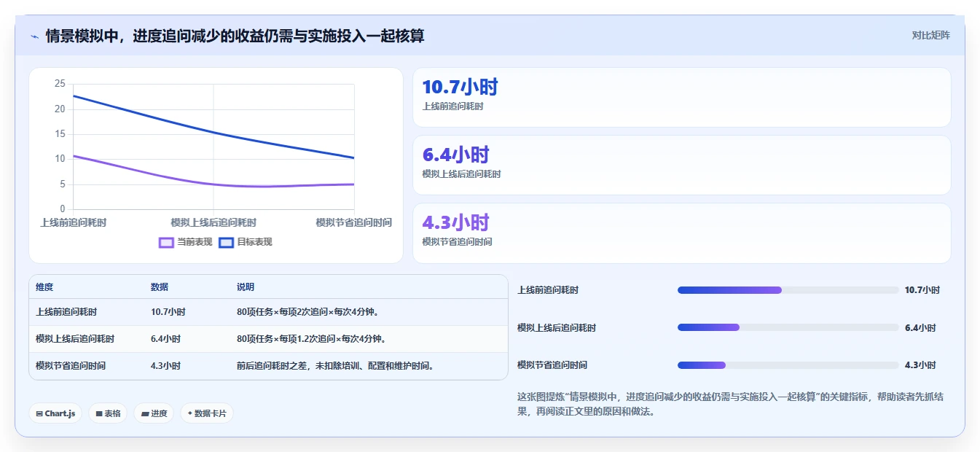Select the 6.4小时 stat card value

455,155
